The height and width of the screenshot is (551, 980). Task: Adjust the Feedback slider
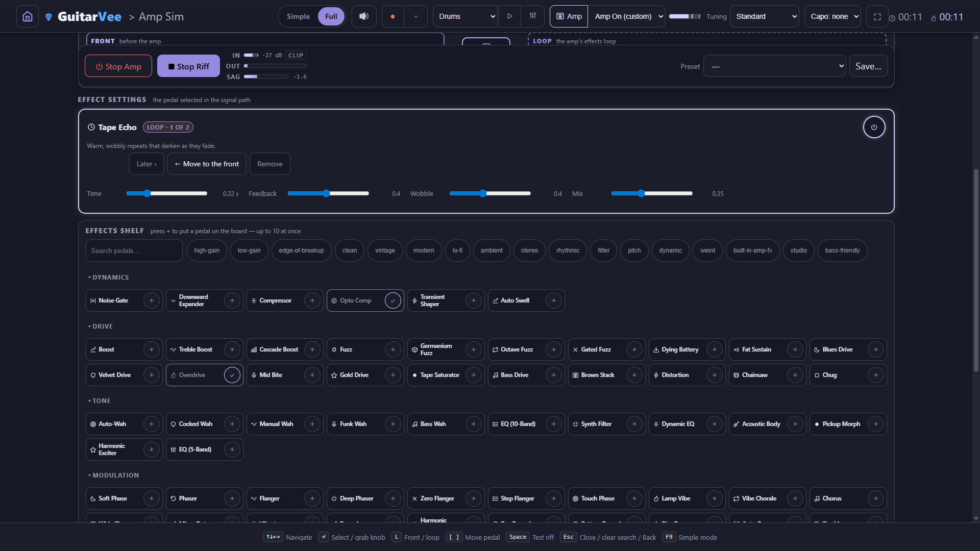tap(328, 194)
